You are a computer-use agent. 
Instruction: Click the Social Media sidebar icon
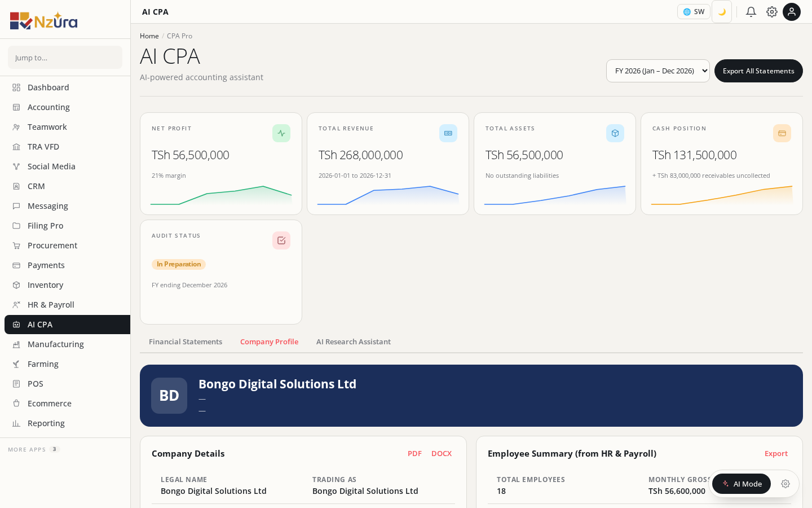[x=16, y=167]
